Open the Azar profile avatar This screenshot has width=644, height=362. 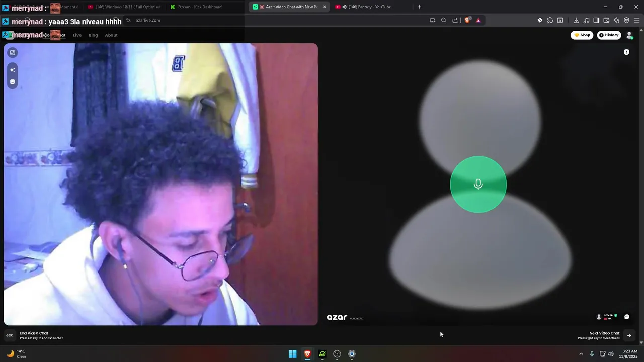tap(629, 35)
